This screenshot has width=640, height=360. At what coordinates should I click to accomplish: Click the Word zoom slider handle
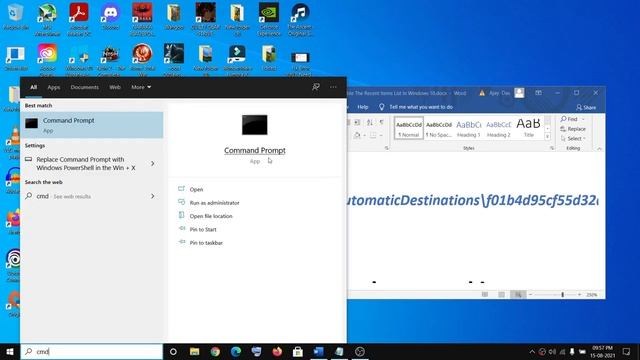[562, 294]
